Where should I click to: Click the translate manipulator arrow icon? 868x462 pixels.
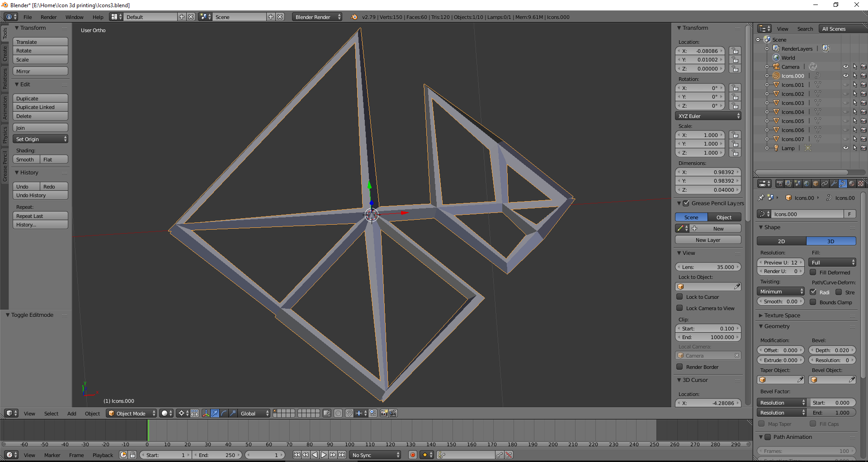click(x=215, y=413)
